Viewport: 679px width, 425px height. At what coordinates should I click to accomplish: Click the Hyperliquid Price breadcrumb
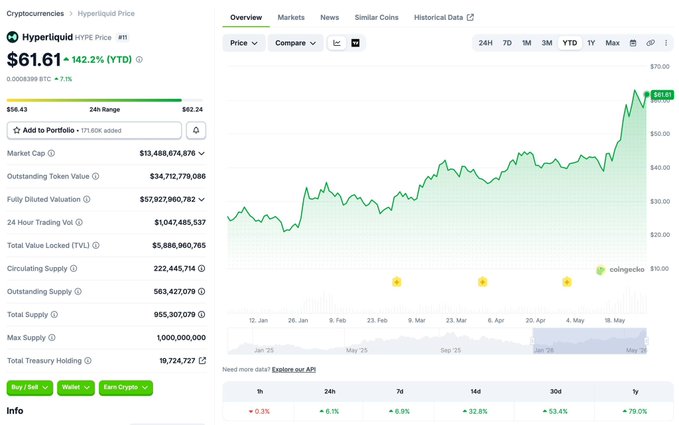point(106,13)
